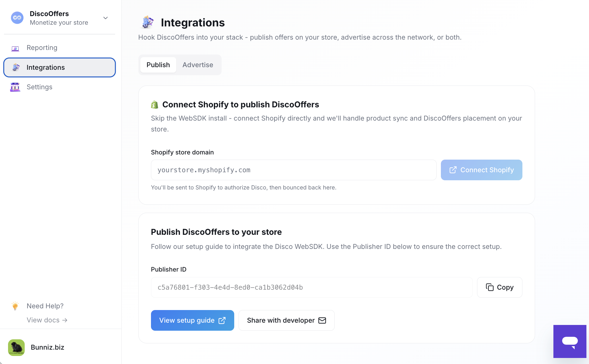This screenshot has width=589, height=364.
Task: Click heading Connect Shopify to publish DiscoOffers
Action: coord(241,104)
